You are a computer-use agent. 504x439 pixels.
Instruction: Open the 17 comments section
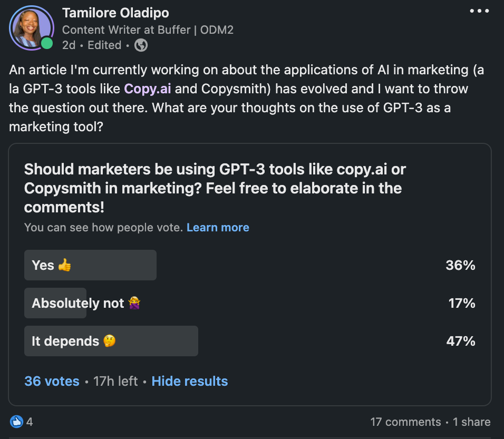405,422
